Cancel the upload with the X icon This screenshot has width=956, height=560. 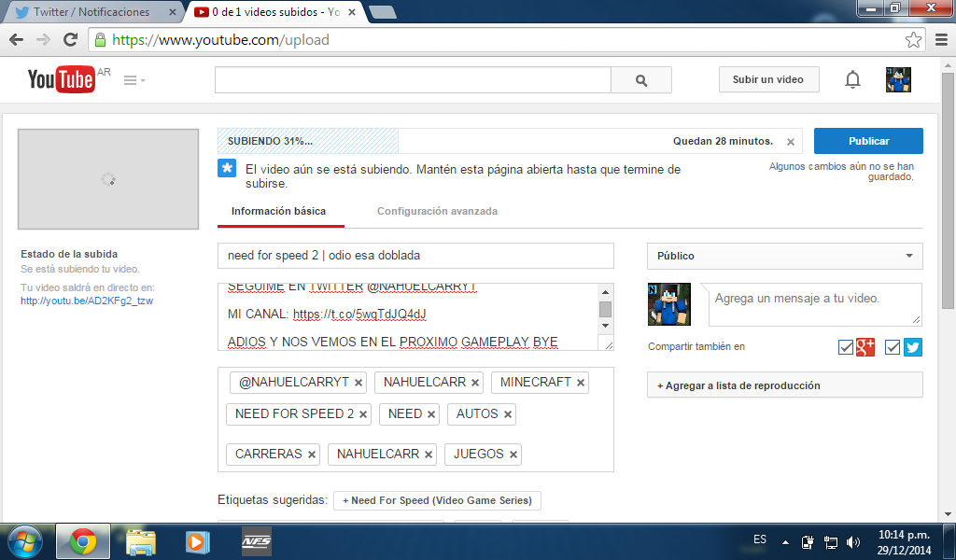pyautogui.click(x=790, y=141)
